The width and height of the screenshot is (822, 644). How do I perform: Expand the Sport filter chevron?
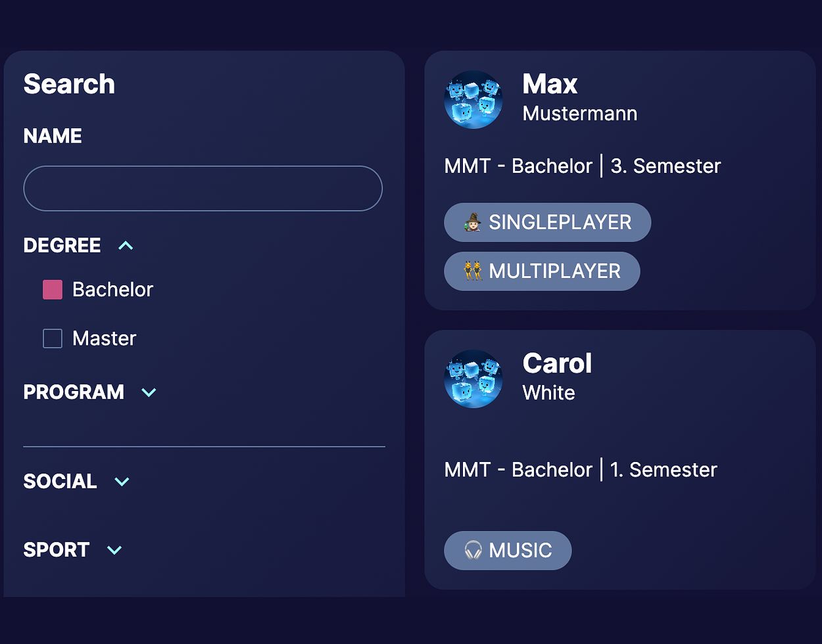click(x=114, y=550)
